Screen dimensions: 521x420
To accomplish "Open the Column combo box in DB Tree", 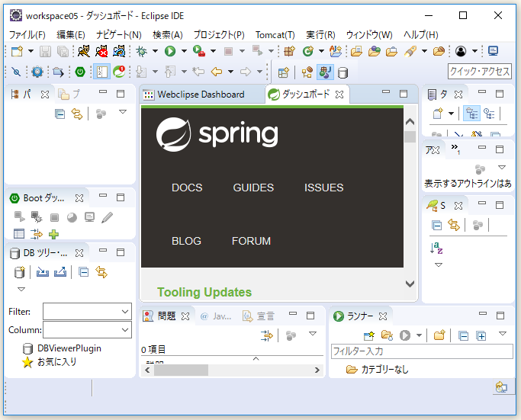I will pos(87,330).
